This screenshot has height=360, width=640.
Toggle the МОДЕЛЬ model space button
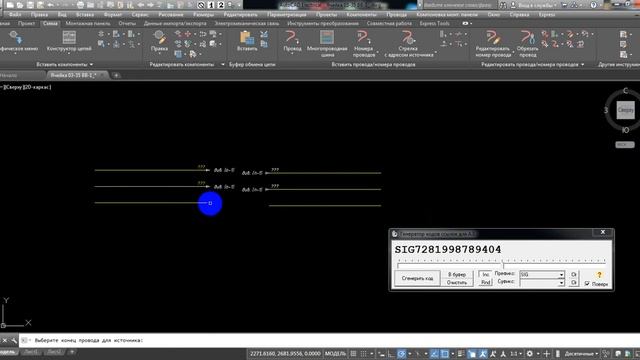coord(335,353)
